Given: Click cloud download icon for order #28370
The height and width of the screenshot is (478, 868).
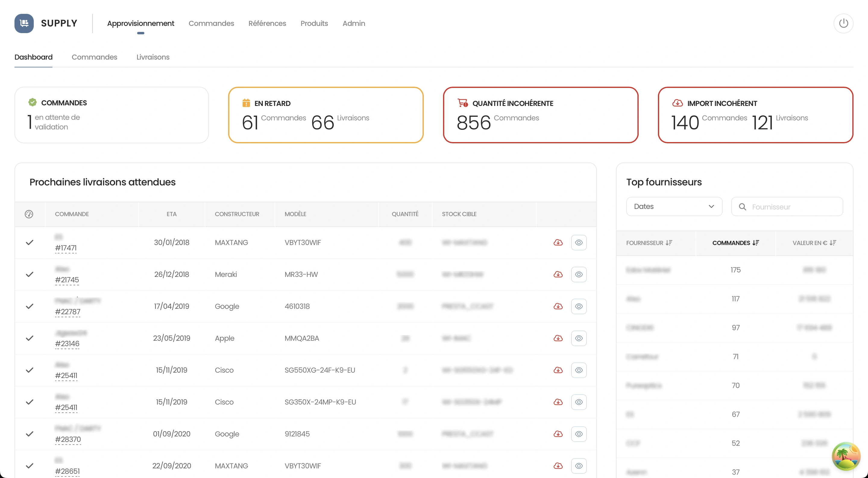Looking at the screenshot, I should point(558,433).
